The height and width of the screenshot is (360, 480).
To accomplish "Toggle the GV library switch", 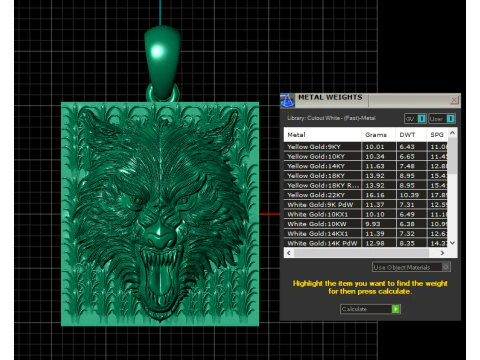I will point(415,119).
